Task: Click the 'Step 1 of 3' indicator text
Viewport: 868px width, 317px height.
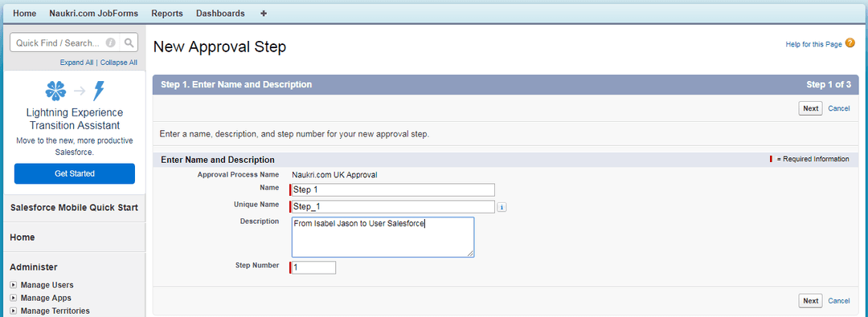Action: pos(829,84)
